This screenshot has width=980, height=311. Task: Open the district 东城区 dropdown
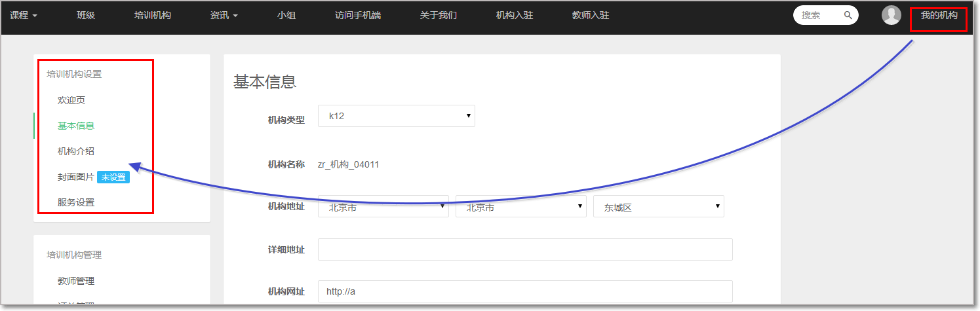(x=659, y=206)
